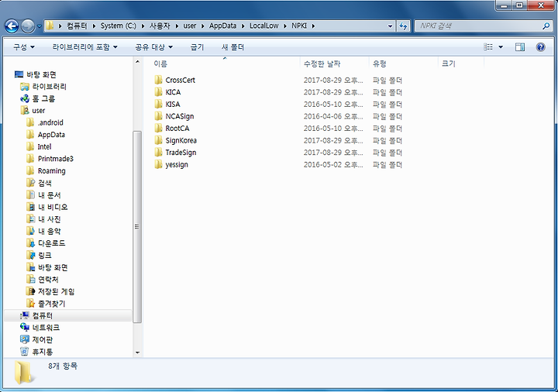
Task: Select the user node in the tree
Action: click(39, 111)
